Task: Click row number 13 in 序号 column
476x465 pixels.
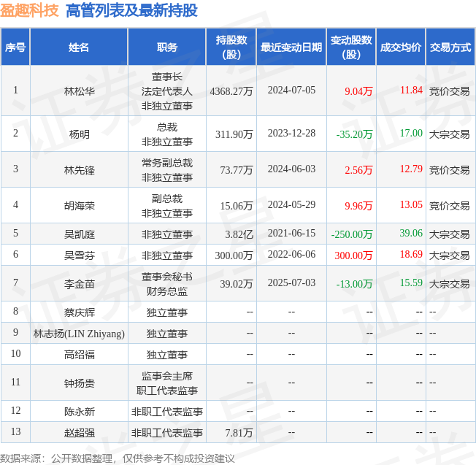Action: click(x=15, y=431)
